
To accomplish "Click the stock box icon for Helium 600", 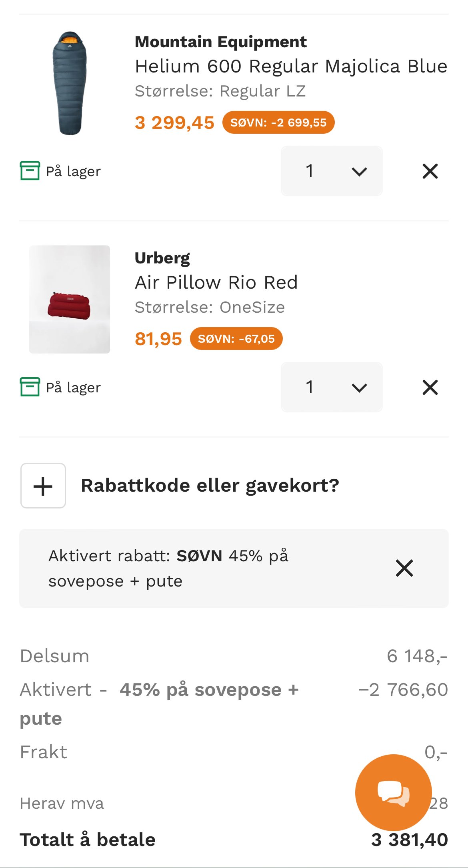I will click(30, 171).
